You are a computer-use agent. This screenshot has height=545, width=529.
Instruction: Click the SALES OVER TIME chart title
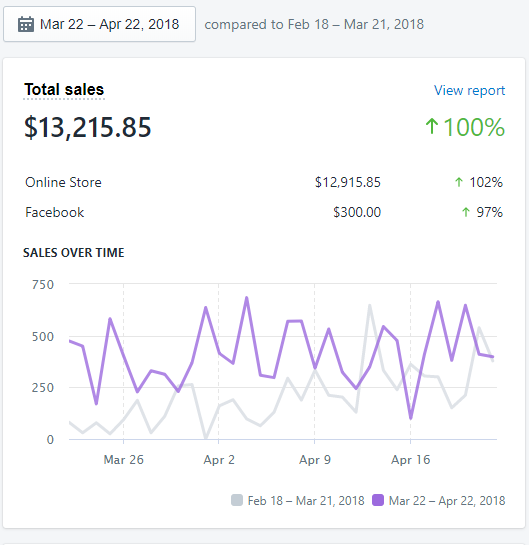[x=74, y=253]
